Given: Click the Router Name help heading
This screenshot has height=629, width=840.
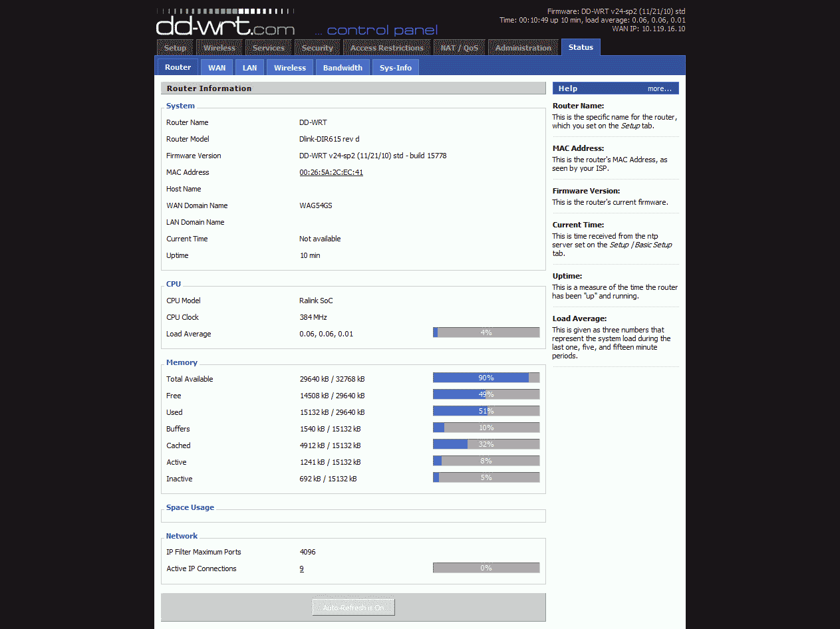Looking at the screenshot, I should (578, 106).
